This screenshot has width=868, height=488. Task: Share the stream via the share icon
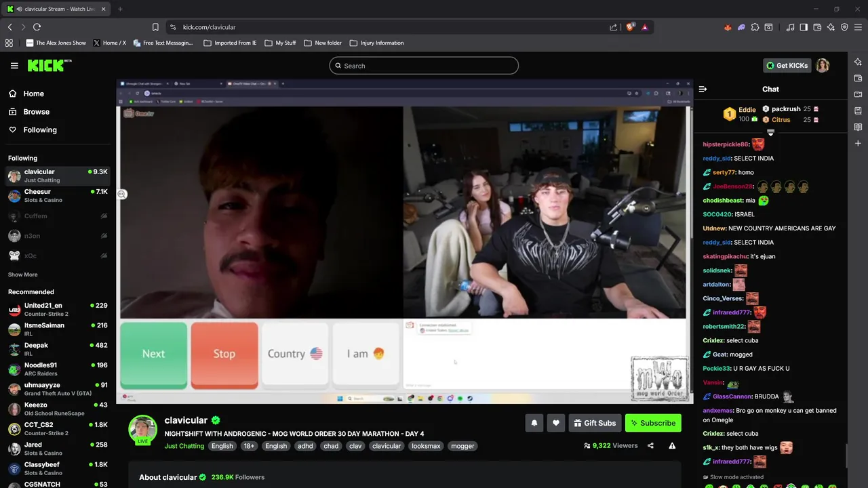point(650,446)
